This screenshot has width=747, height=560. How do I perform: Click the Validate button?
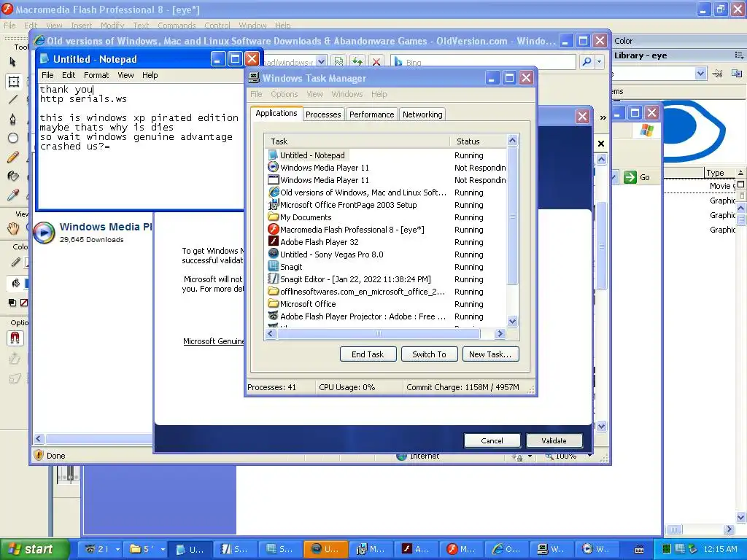click(554, 440)
